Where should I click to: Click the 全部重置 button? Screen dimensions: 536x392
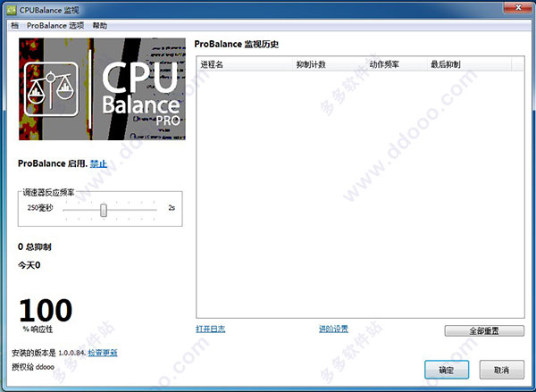[484, 330]
